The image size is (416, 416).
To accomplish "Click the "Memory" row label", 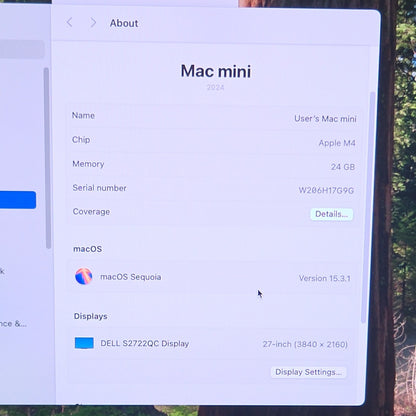I will coord(88,164).
